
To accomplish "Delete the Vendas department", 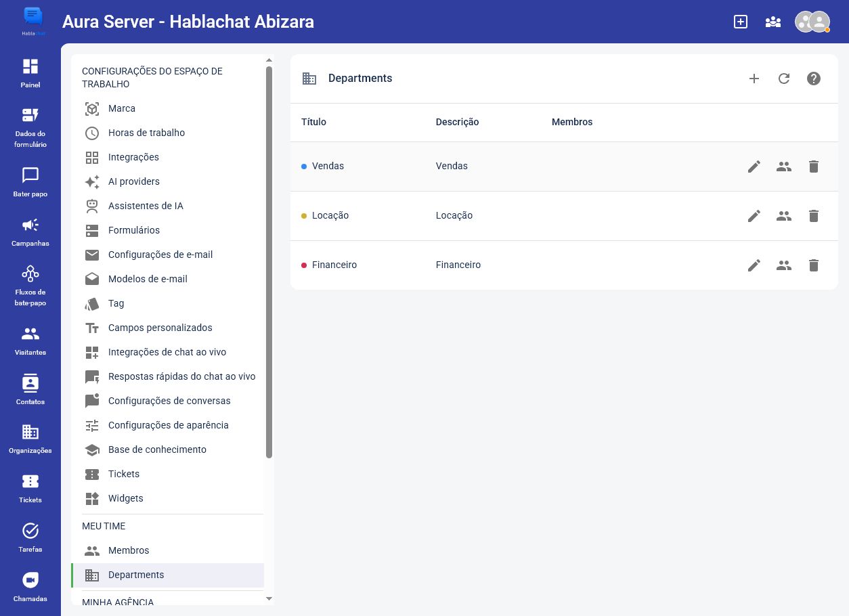I will pos(814,167).
